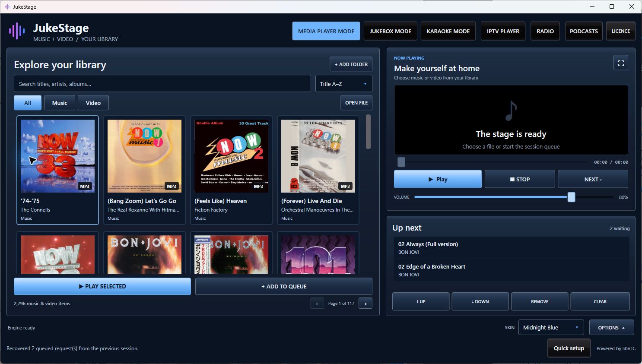The width and height of the screenshot is (642, 364).
Task: Open the Licence page
Action: (x=621, y=31)
